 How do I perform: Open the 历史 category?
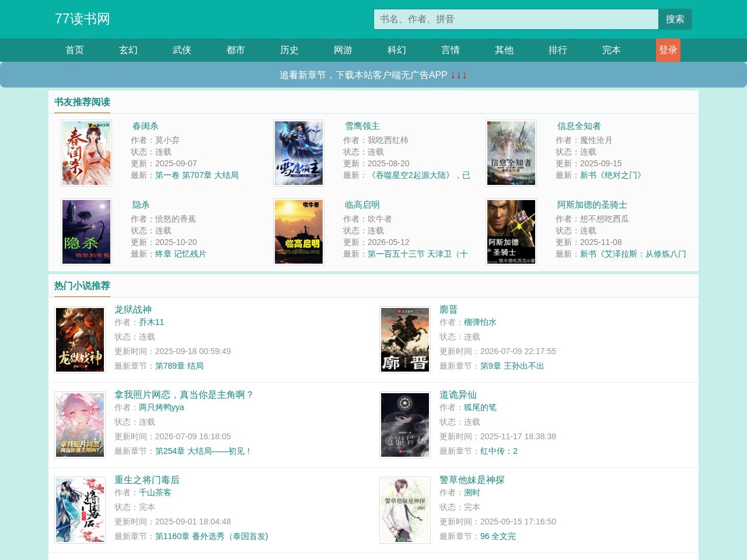pos(289,50)
